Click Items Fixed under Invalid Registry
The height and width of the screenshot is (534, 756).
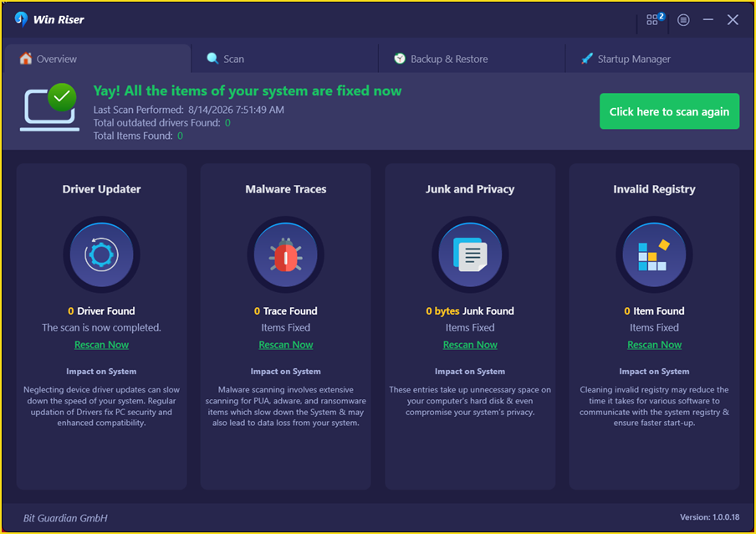coord(654,327)
